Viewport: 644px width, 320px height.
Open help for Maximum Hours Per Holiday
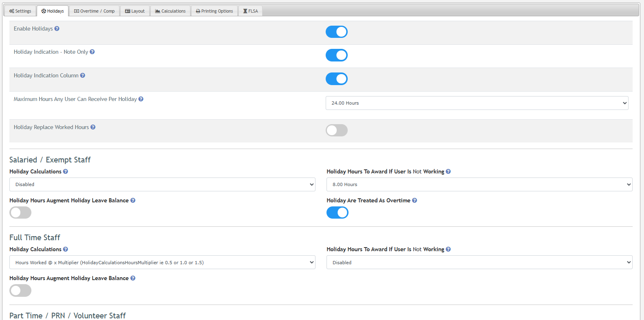tap(141, 99)
